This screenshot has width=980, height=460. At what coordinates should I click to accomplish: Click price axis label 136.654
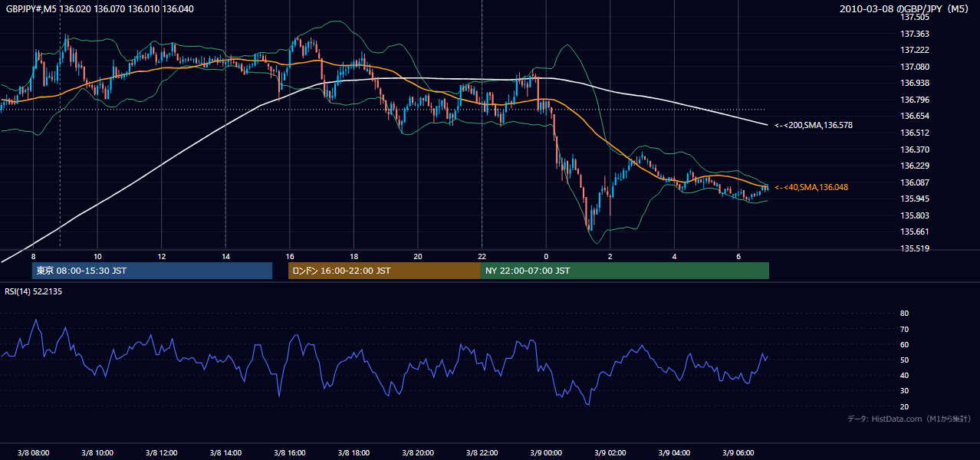[x=915, y=116]
